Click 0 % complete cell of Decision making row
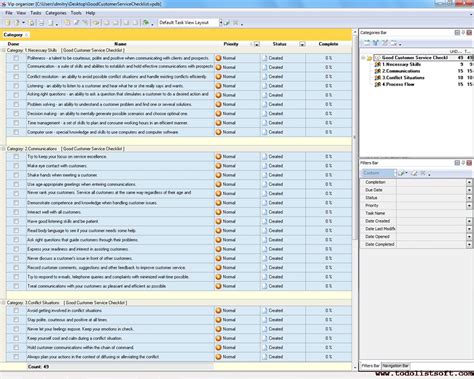The height and width of the screenshot is (379, 474). (x=328, y=114)
